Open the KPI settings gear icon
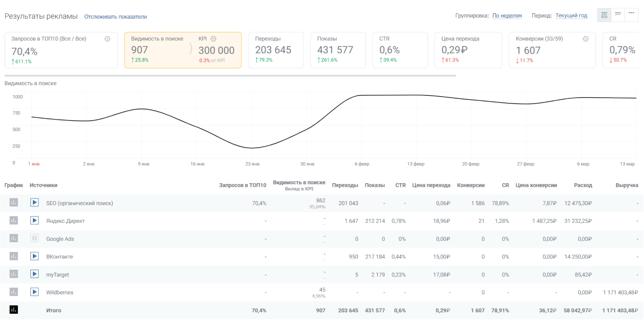 213,39
